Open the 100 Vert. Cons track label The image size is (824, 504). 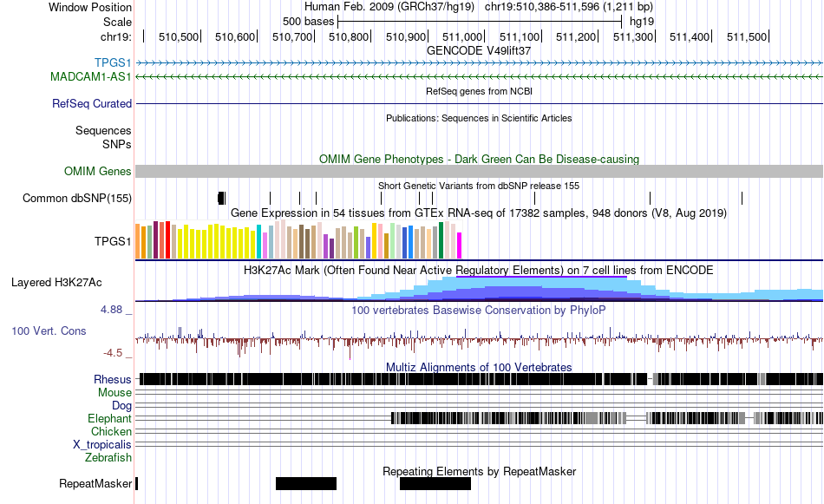[x=49, y=331]
